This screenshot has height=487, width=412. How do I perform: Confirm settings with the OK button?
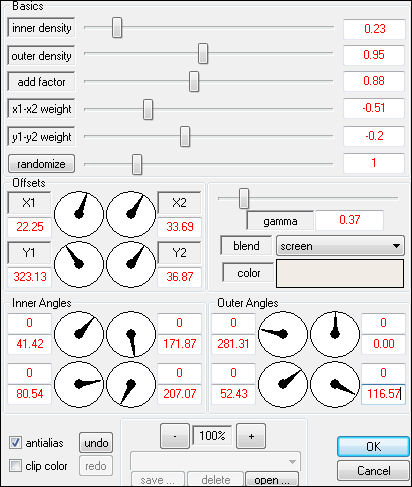(373, 446)
